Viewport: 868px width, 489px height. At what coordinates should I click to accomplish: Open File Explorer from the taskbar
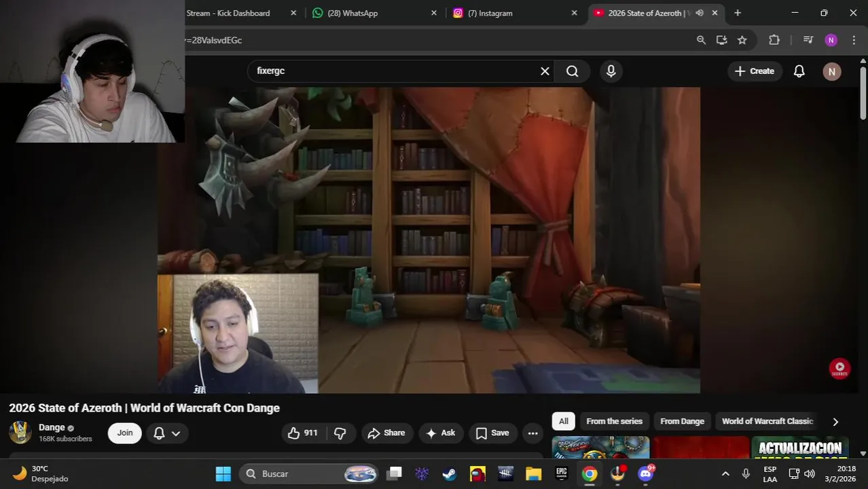[533, 473]
